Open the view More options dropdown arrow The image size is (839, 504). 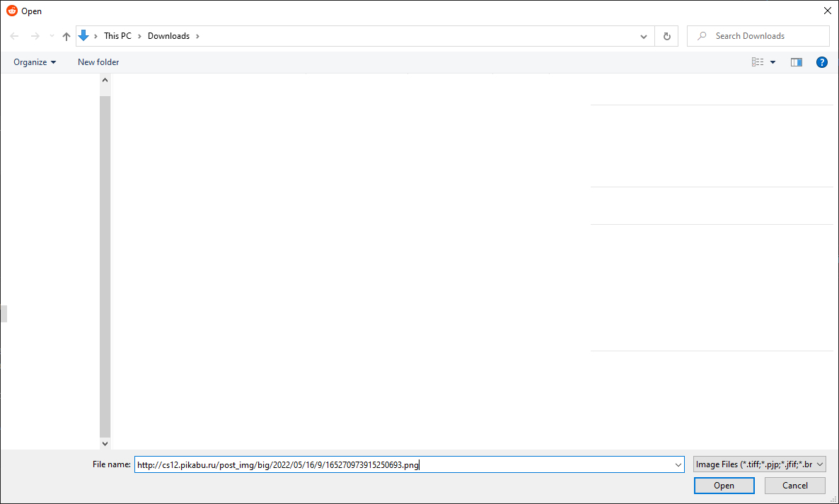point(773,62)
